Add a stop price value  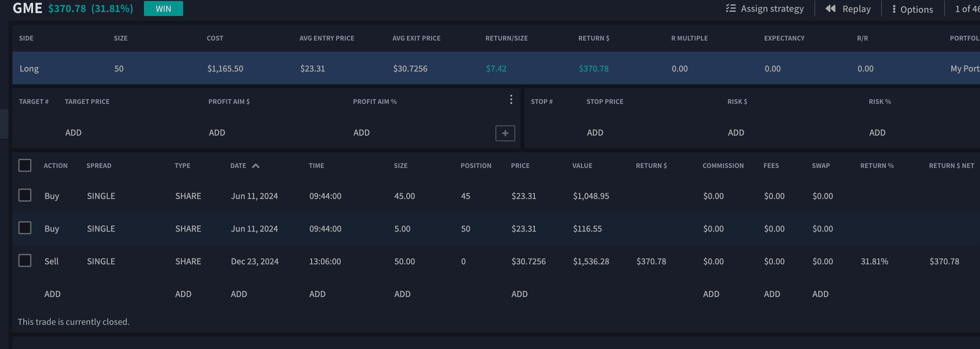point(595,133)
